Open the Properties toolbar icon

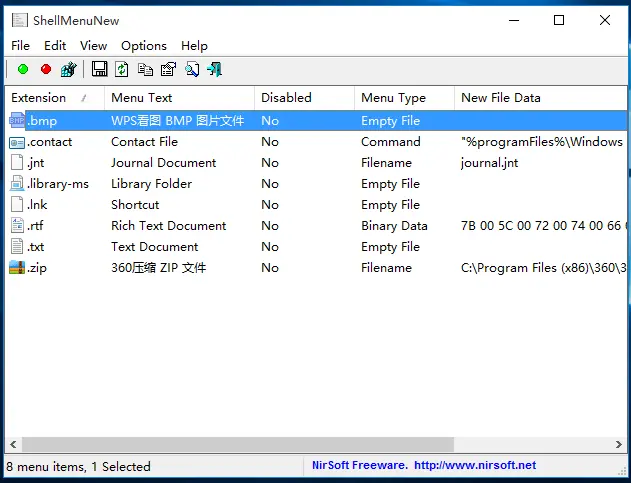[x=168, y=69]
